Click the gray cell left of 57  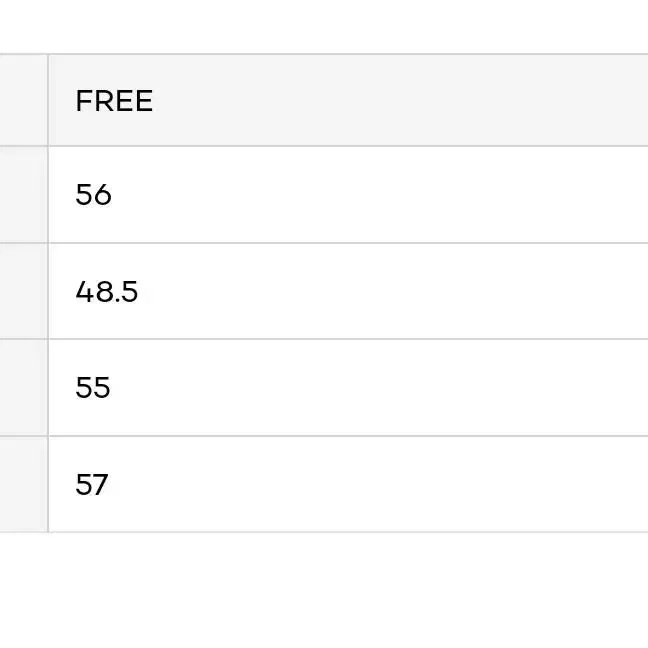pos(24,484)
